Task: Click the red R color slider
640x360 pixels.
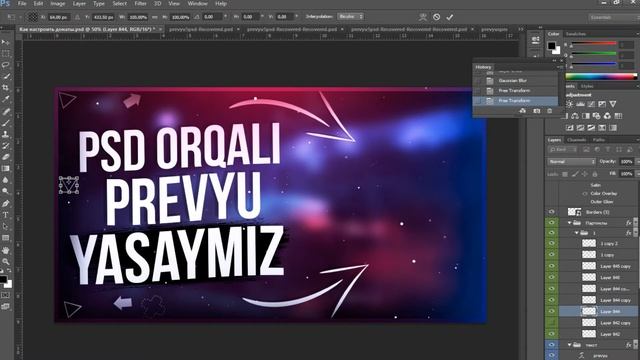Action: (x=594, y=44)
